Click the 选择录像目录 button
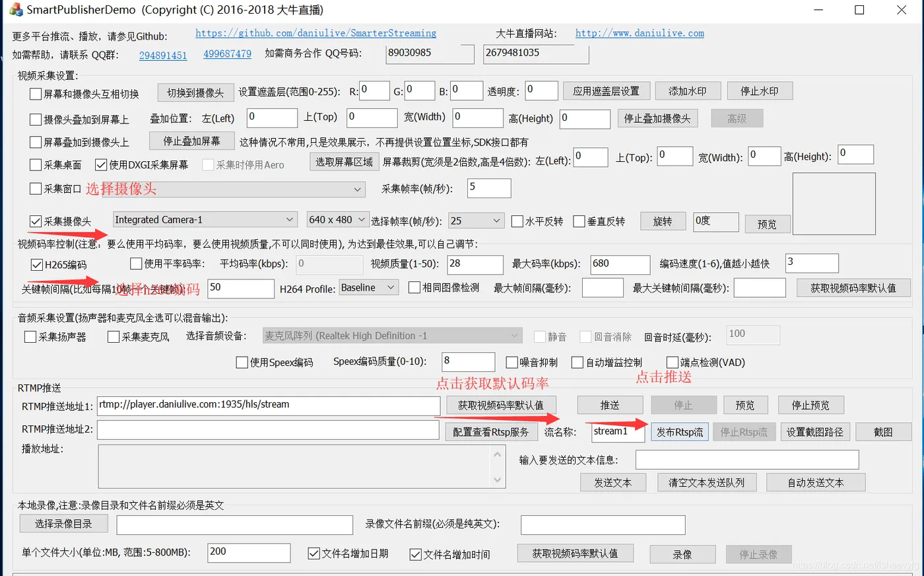The height and width of the screenshot is (576, 924). click(x=63, y=524)
